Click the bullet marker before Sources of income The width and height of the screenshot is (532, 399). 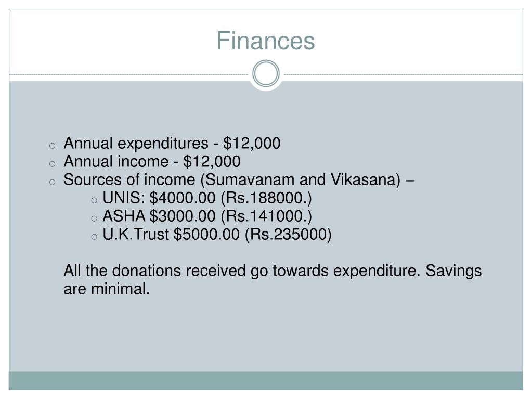point(52,182)
